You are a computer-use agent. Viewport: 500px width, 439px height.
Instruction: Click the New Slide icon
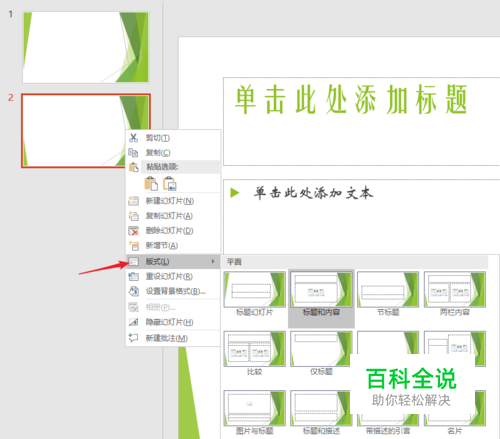point(133,201)
